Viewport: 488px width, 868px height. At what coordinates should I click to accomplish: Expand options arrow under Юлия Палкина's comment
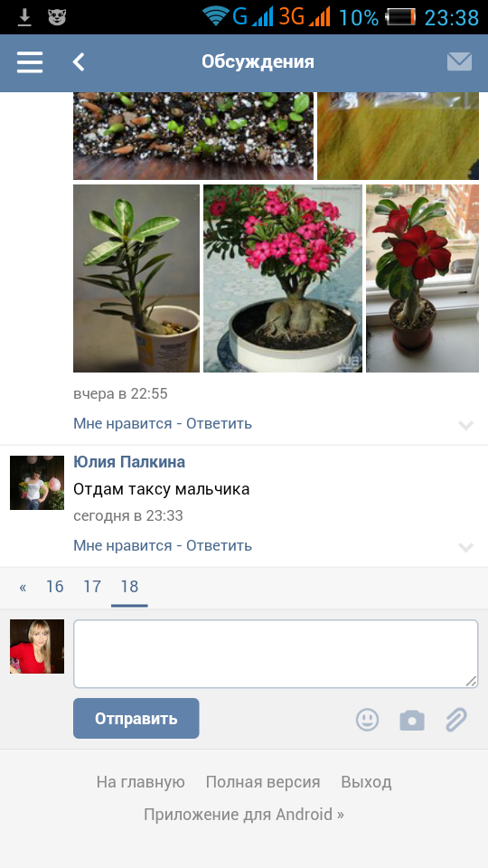466,547
